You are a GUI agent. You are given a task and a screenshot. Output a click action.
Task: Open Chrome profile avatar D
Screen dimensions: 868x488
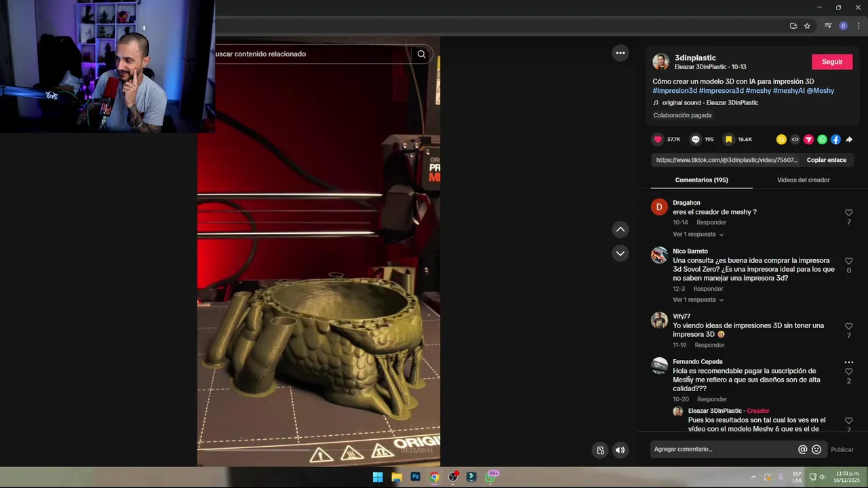[844, 26]
